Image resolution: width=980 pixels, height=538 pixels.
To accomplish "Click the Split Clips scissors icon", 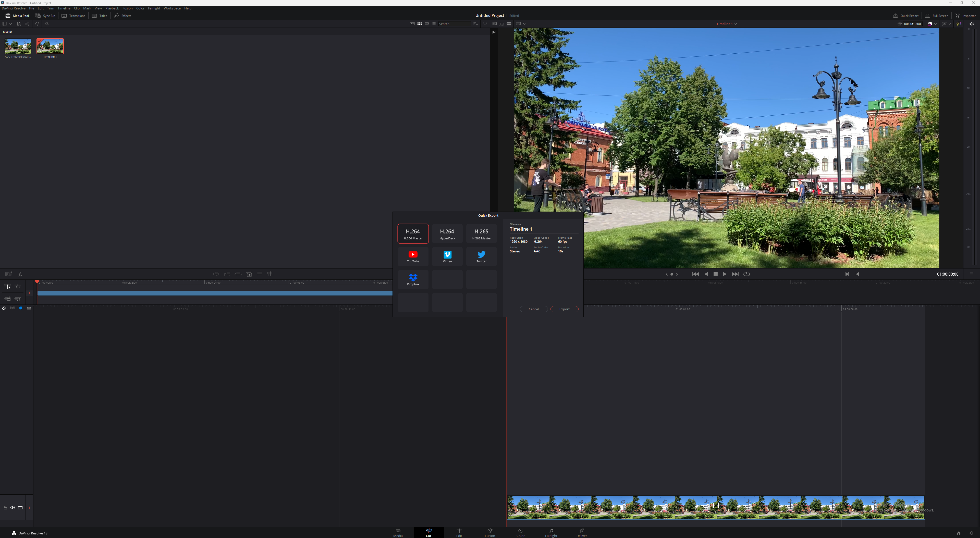I will (x=20, y=274).
